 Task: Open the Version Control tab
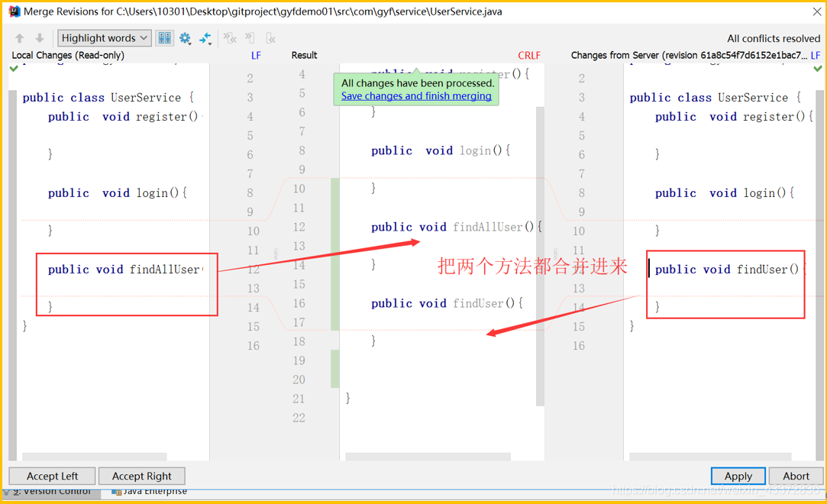tap(51, 491)
